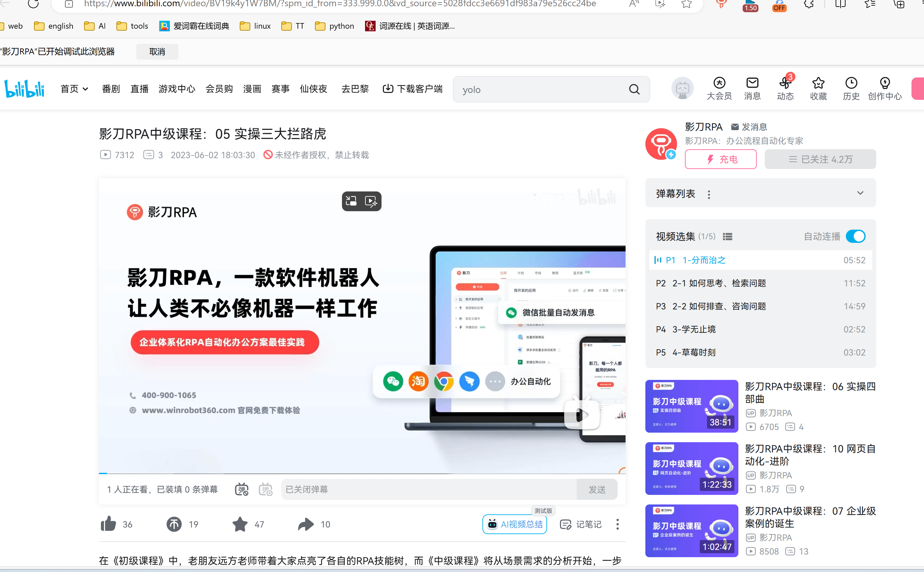Screen dimensions: 924x572
Task: Open the 10 网页自动化-进阶 video thumbnail
Action: coord(692,468)
